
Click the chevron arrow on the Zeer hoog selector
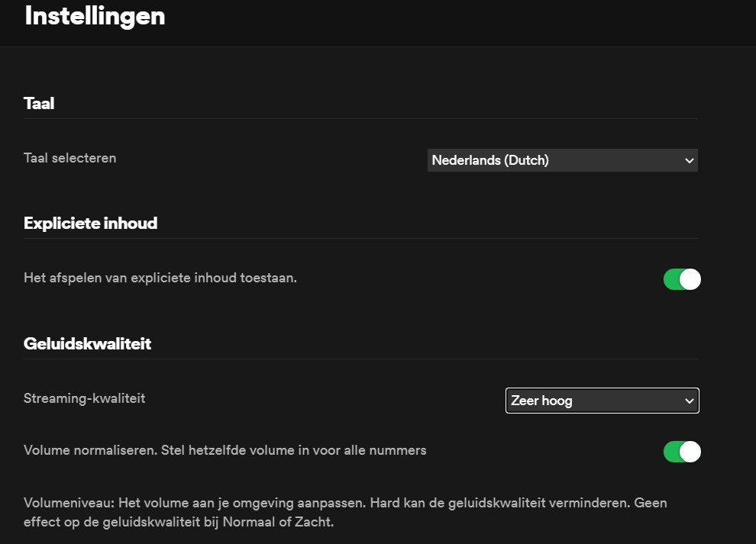[689, 401]
